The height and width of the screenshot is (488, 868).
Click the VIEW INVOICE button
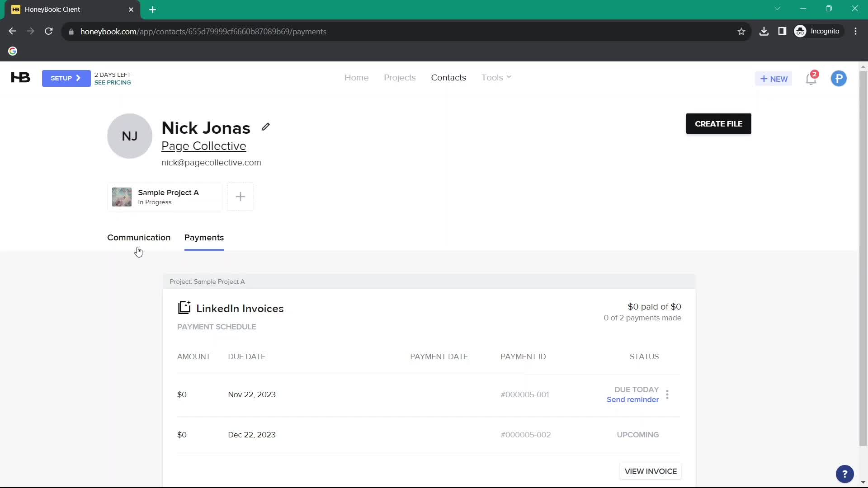[x=651, y=471]
